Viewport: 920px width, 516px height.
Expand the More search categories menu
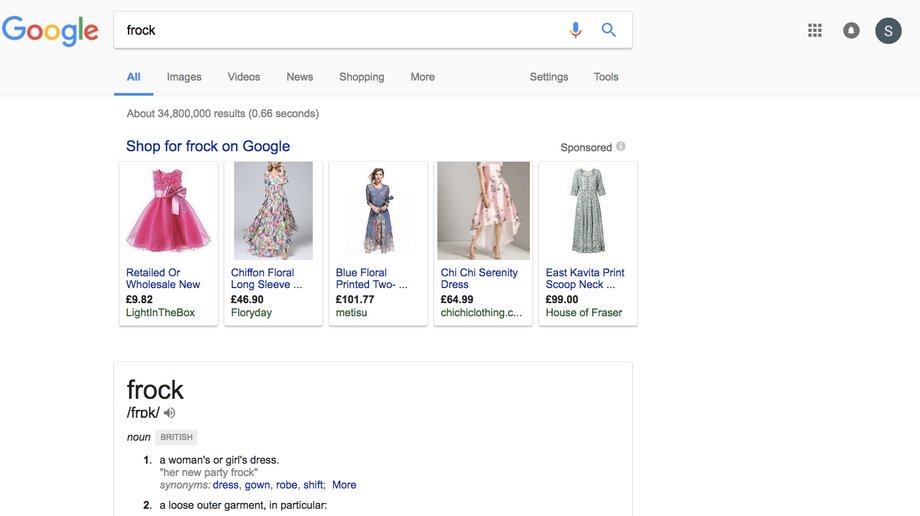pyautogui.click(x=422, y=77)
